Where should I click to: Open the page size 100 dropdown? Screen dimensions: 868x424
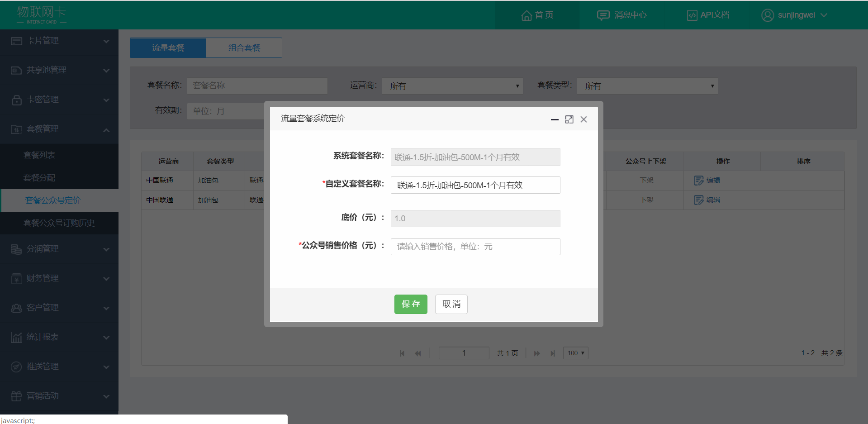(576, 353)
